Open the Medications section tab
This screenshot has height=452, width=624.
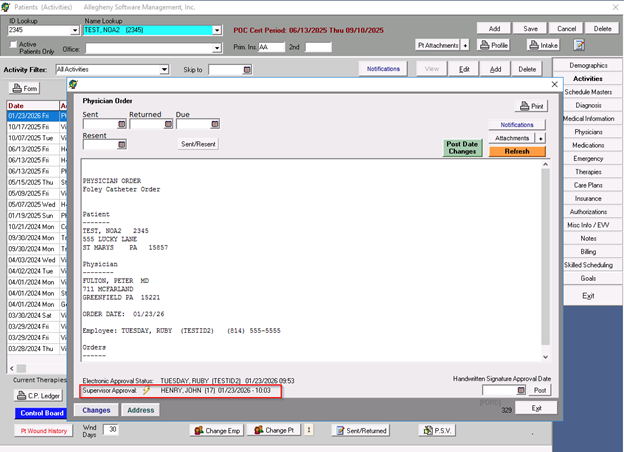pyautogui.click(x=588, y=145)
